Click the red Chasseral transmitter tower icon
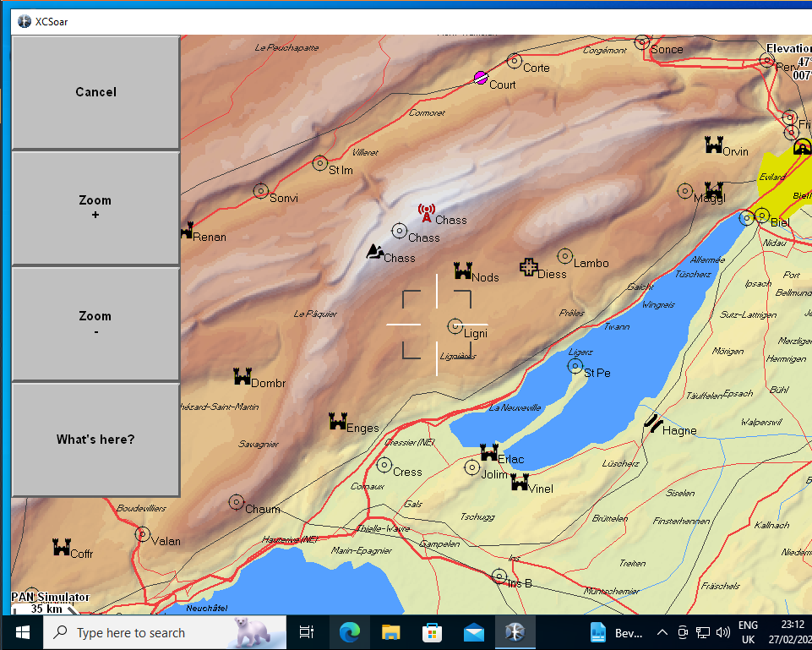 [x=426, y=213]
